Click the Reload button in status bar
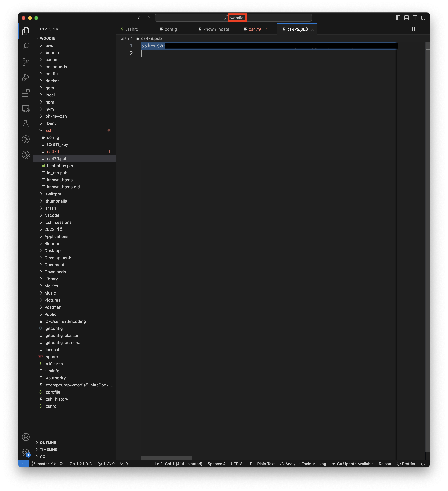The image size is (448, 491). (385, 464)
